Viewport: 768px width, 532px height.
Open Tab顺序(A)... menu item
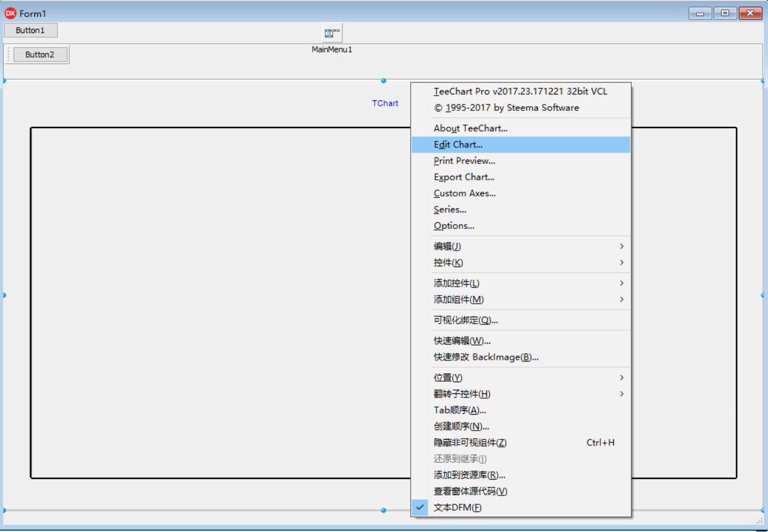[x=521, y=410]
